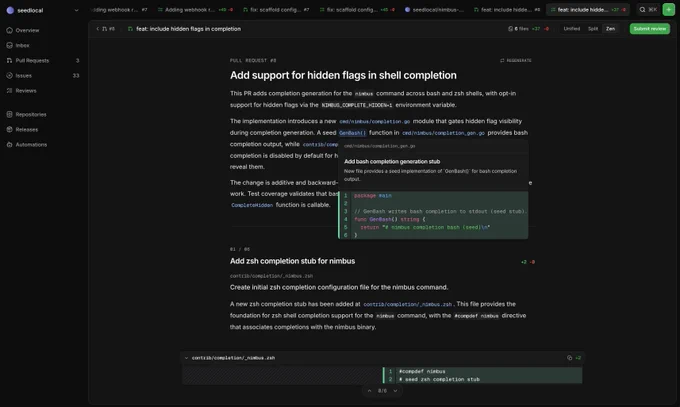Go to next section with down chevron

(395, 391)
